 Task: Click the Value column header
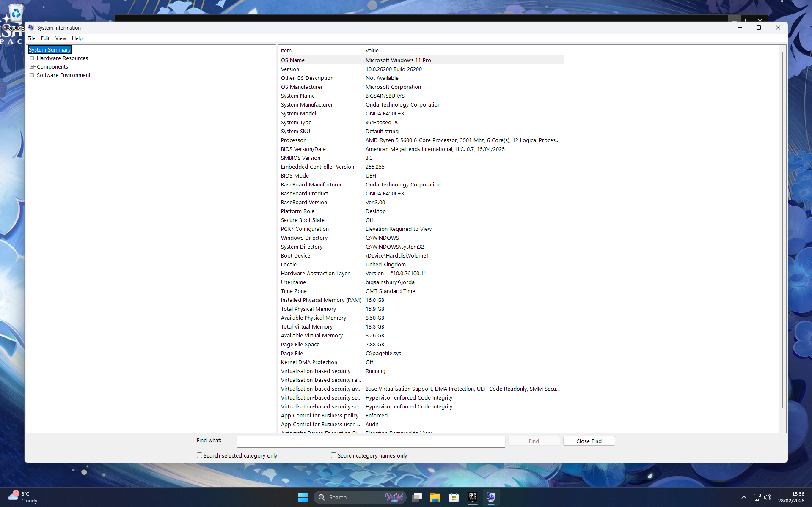(463, 51)
